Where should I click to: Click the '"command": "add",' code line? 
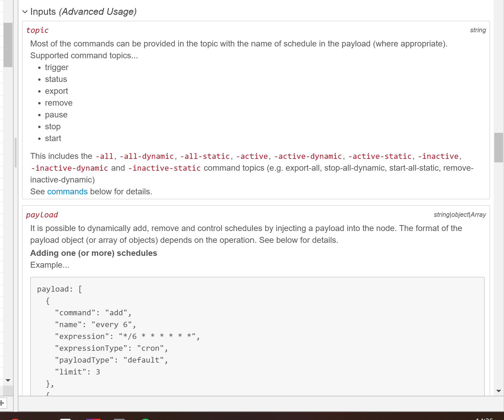click(x=93, y=313)
